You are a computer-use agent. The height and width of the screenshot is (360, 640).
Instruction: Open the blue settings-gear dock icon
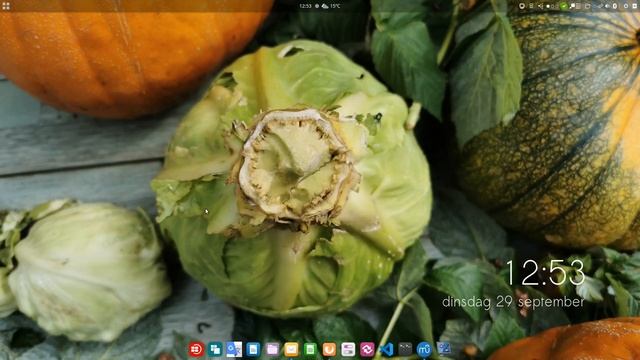click(234, 349)
